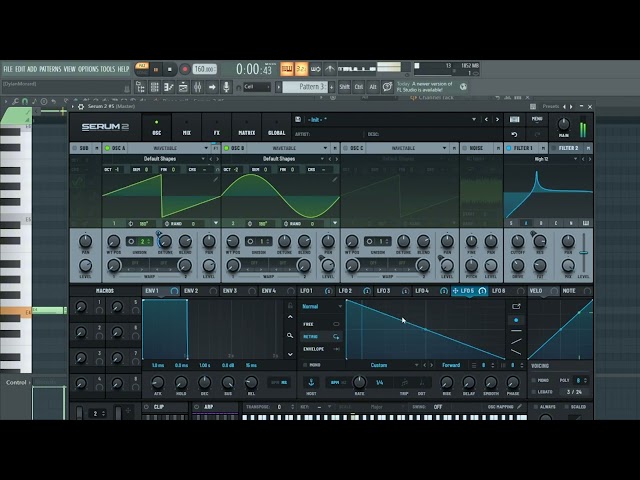Screen dimensions: 640x480
Task: Click the LFO dotted note icon
Action: [x=422, y=383]
